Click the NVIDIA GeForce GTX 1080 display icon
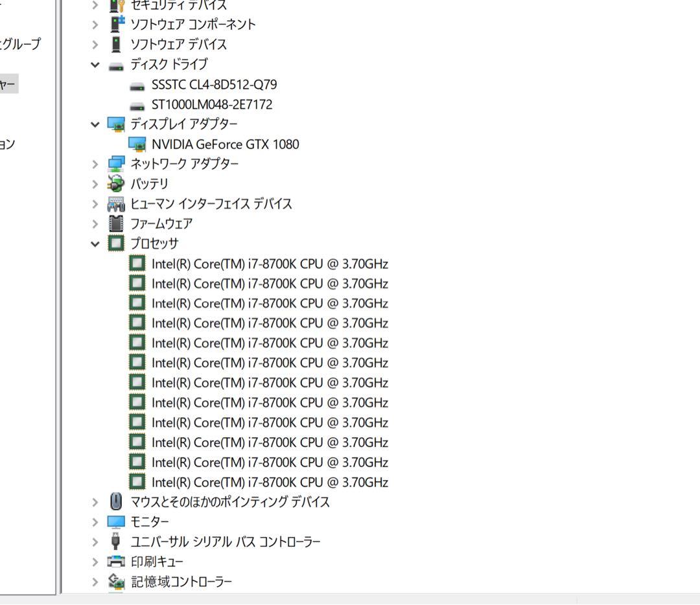Image resolution: width=700 pixels, height=605 pixels. click(x=138, y=144)
